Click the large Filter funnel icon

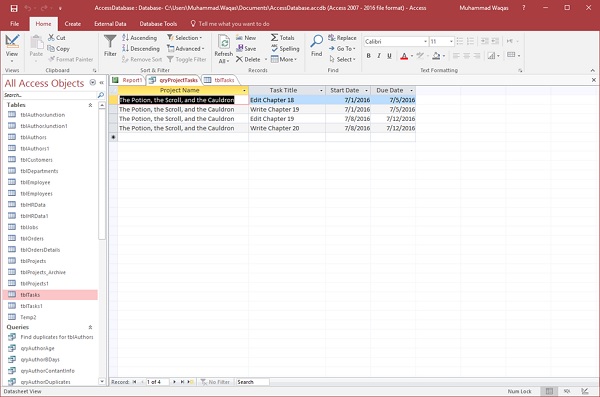pos(110,42)
